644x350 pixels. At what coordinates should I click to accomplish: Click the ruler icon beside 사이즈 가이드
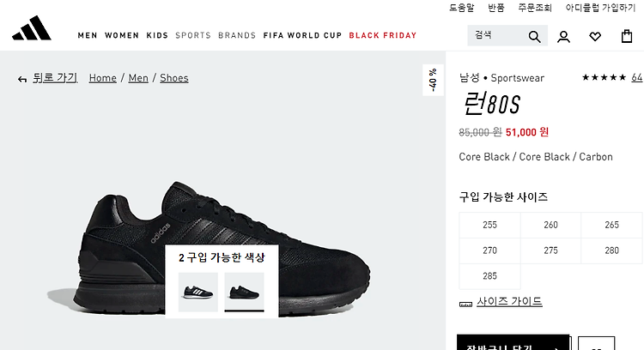(465, 304)
